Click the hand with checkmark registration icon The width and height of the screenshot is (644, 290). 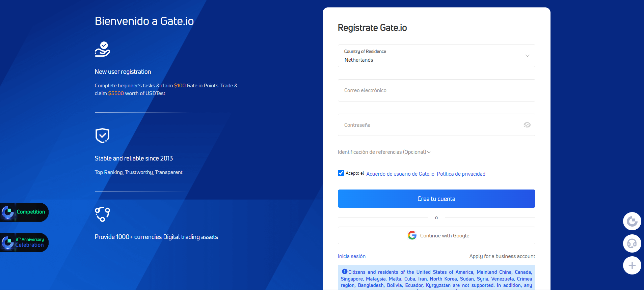[x=102, y=49]
